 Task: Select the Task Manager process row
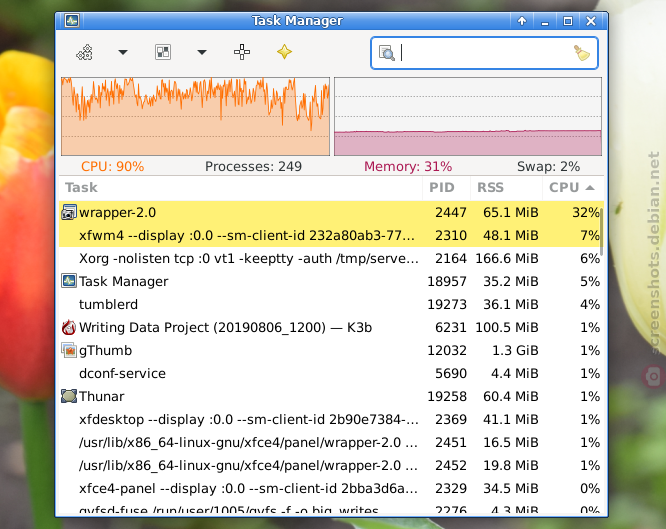[x=331, y=281]
